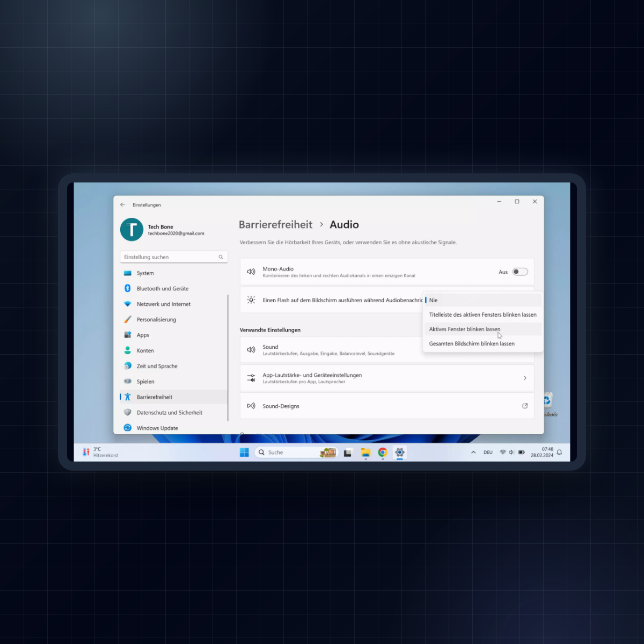Select Nie in the flash dropdown

tap(483, 300)
